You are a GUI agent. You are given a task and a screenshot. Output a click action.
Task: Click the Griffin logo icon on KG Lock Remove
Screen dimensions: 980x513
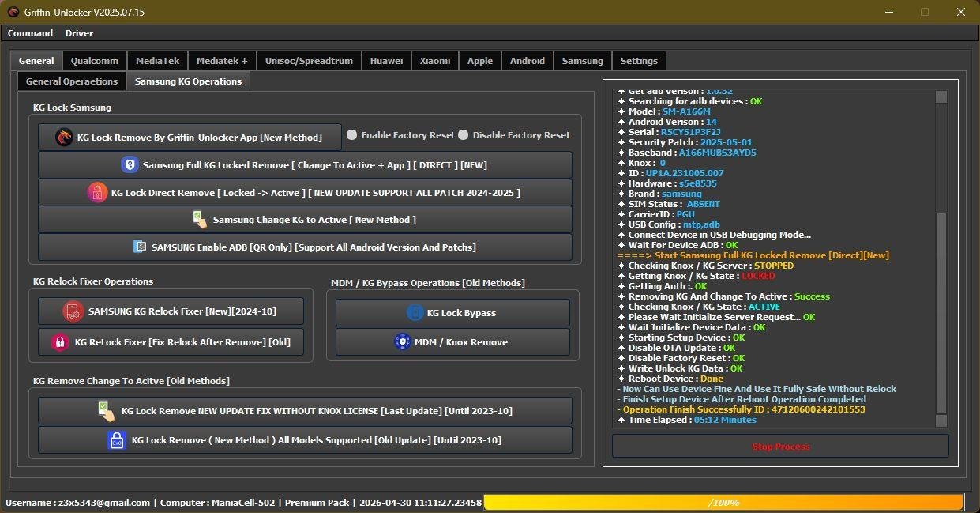coord(64,138)
